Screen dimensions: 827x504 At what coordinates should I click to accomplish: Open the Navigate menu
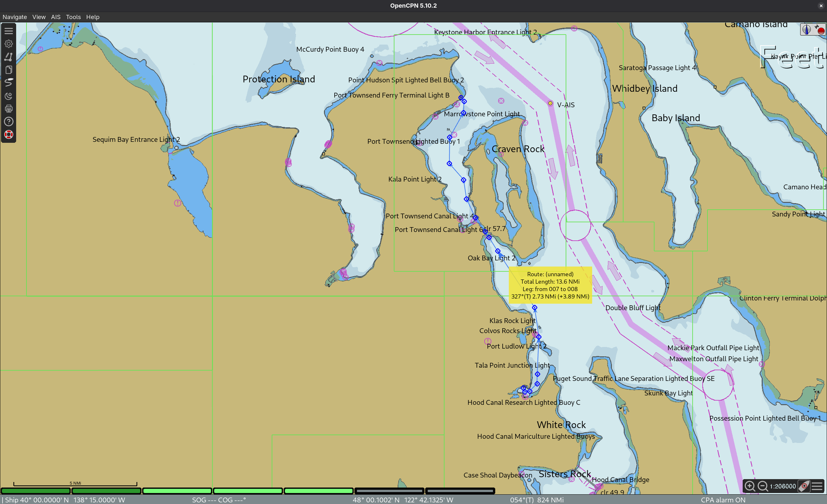click(x=15, y=17)
